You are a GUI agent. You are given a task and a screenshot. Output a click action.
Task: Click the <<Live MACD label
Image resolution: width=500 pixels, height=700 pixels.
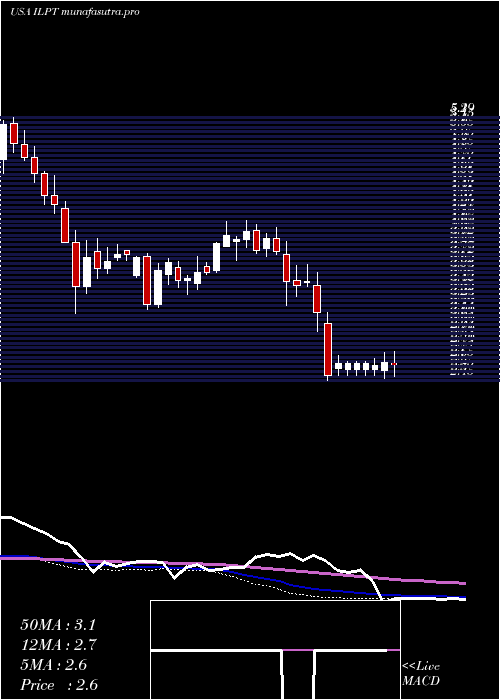pyautogui.click(x=421, y=674)
